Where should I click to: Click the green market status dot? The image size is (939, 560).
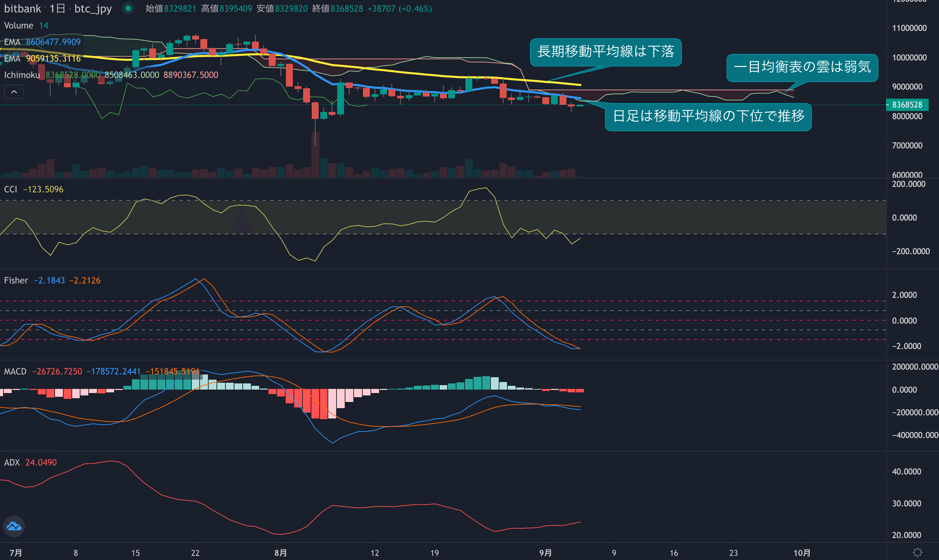coord(128,8)
